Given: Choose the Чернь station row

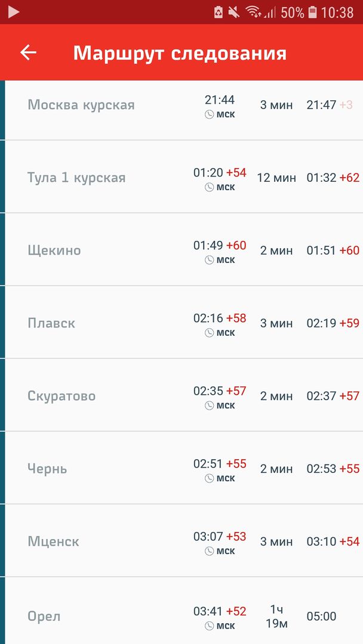Looking at the screenshot, I should [x=47, y=469].
